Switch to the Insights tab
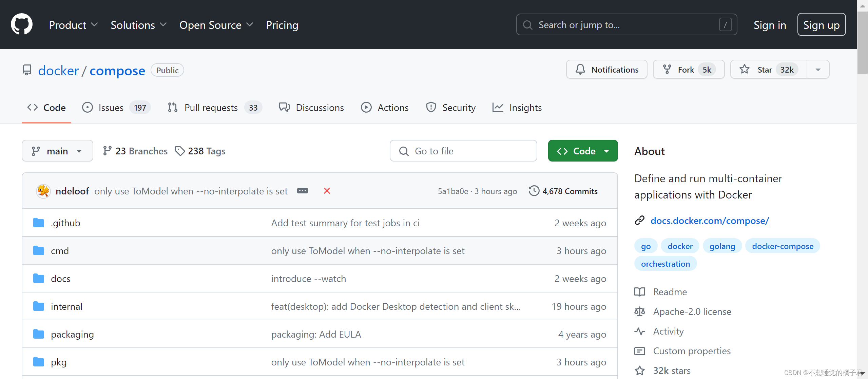868x379 pixels. (517, 108)
